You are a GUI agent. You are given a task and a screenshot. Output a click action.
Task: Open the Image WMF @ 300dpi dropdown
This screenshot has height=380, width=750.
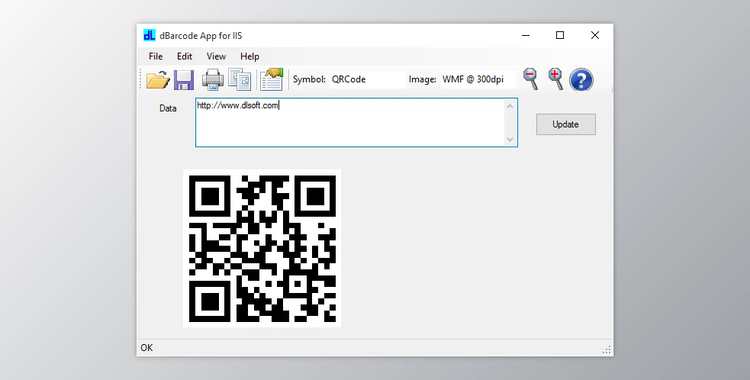click(478, 79)
